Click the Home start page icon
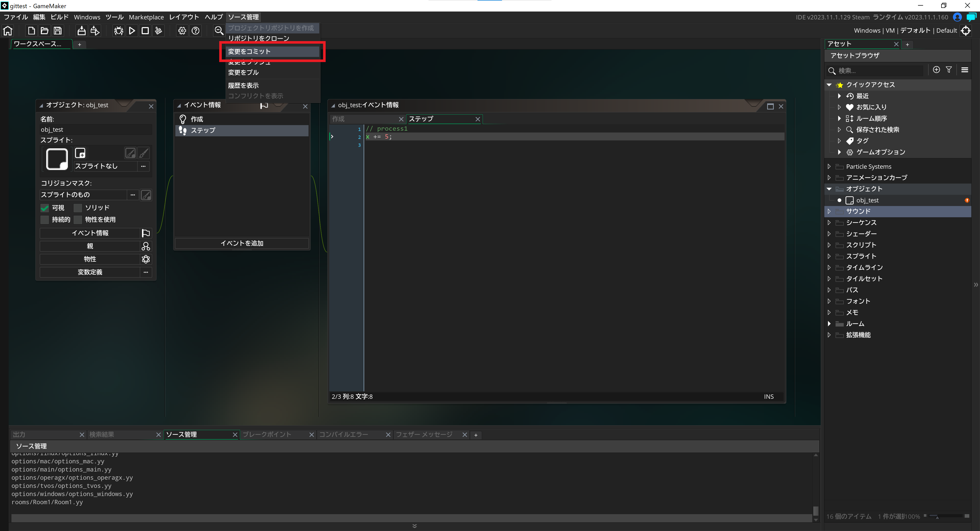 [8, 31]
